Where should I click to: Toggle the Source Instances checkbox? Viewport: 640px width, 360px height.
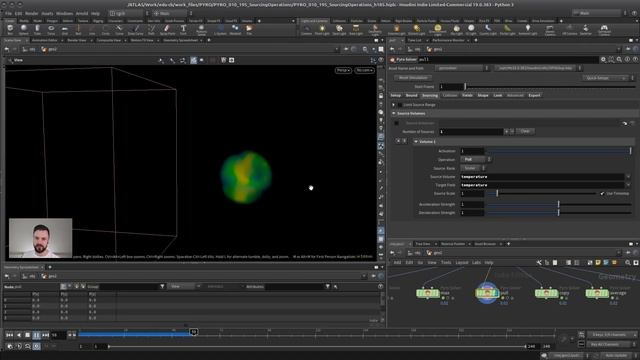(x=396, y=123)
